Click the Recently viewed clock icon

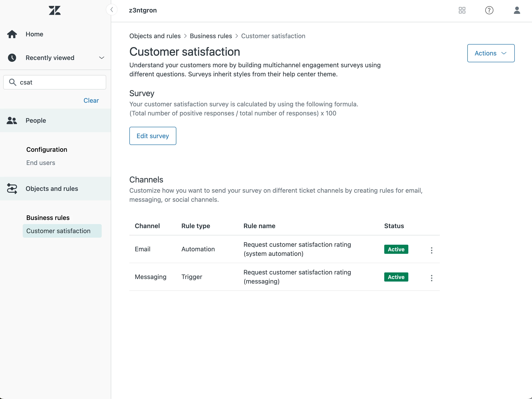(12, 58)
